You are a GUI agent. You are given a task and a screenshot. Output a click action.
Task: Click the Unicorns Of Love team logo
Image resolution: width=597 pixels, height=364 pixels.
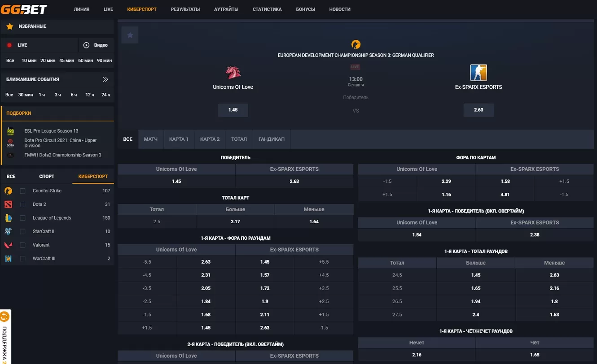233,73
